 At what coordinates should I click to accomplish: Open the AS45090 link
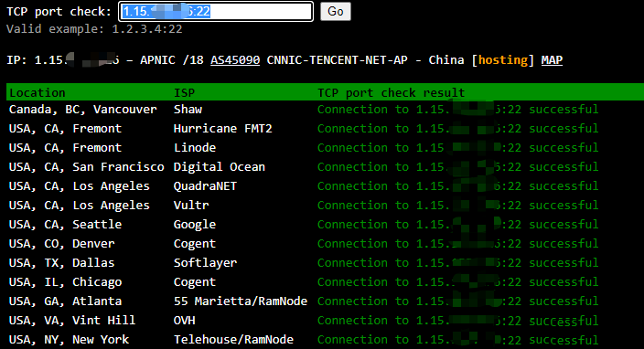235,60
